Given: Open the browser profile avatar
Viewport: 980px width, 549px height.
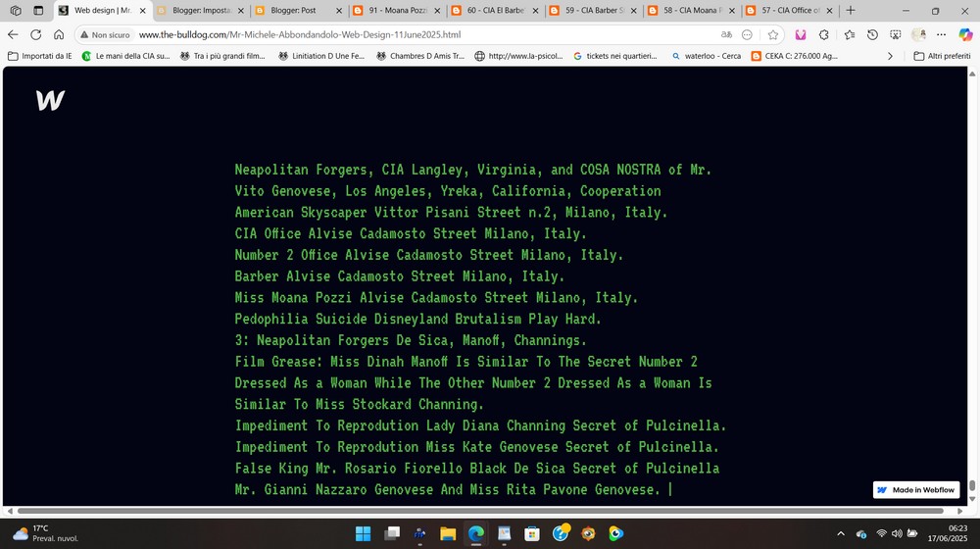Looking at the screenshot, I should 919,35.
